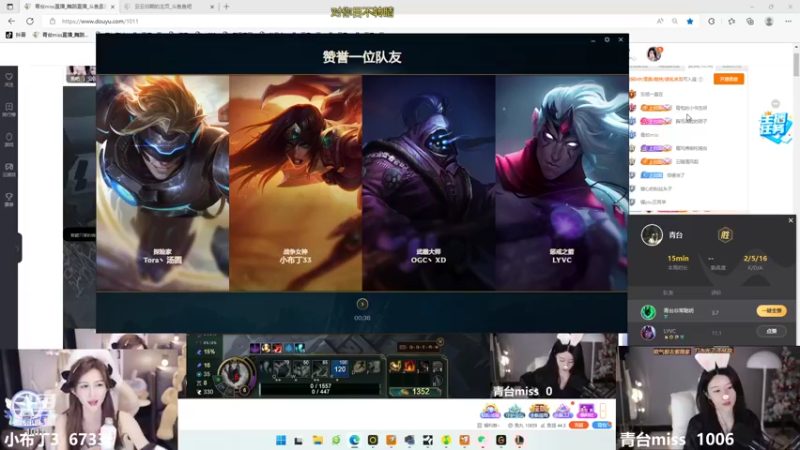Click the page vertical scrollbar at right

click(796, 64)
